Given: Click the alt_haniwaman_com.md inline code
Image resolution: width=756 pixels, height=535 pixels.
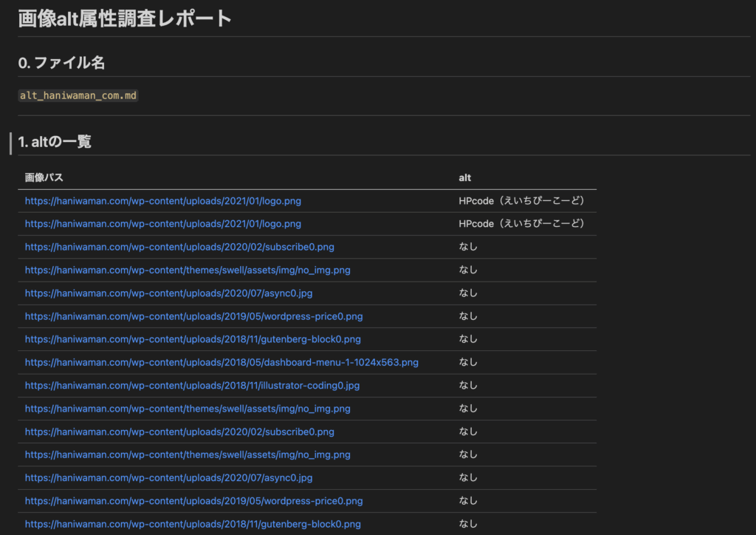Looking at the screenshot, I should pos(78,96).
